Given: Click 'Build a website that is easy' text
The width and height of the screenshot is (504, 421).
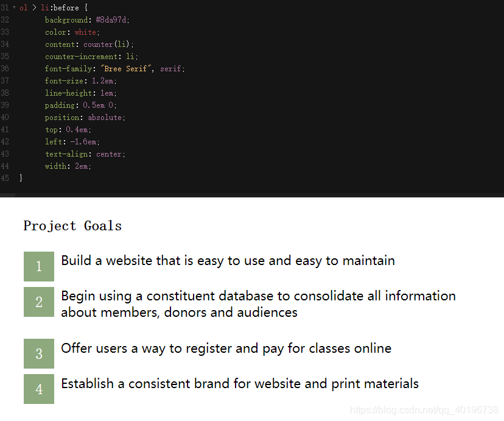Looking at the screenshot, I should pos(228,261).
